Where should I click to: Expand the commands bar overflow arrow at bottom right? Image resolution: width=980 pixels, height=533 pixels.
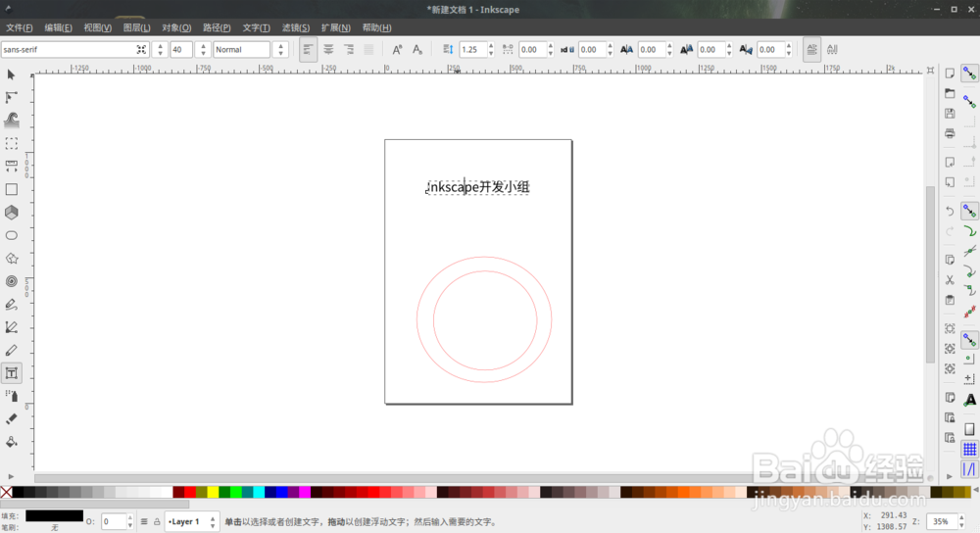[x=950, y=476]
